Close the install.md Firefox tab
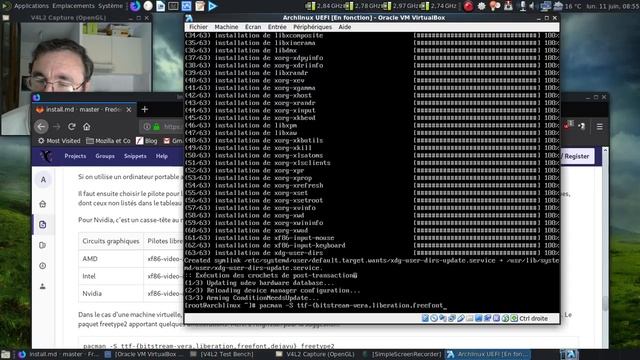This screenshot has height=360, width=640. coord(129,109)
